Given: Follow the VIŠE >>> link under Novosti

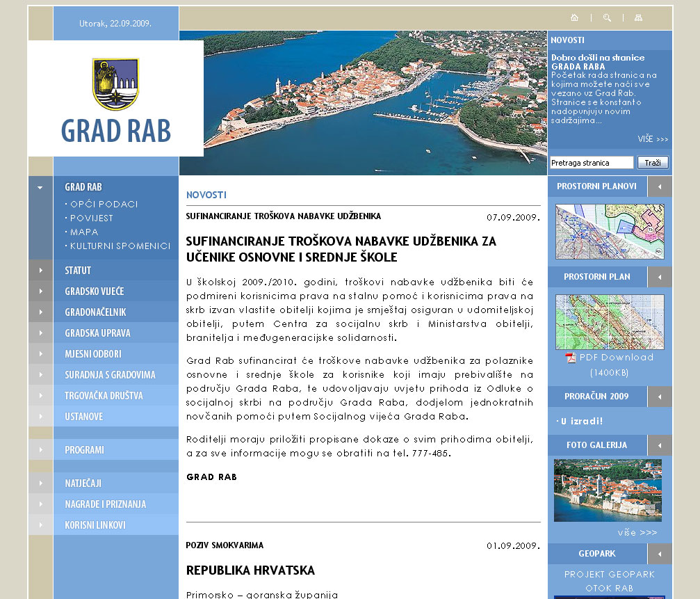Looking at the screenshot, I should [653, 139].
